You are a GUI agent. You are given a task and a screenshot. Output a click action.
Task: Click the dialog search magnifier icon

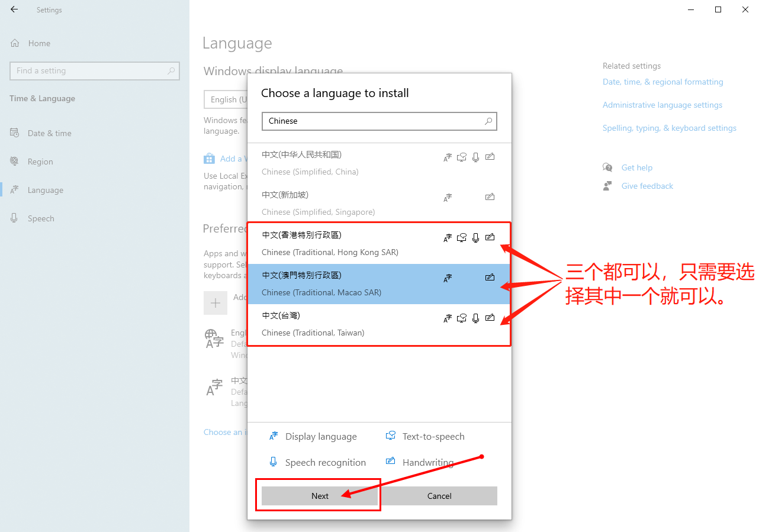click(488, 121)
